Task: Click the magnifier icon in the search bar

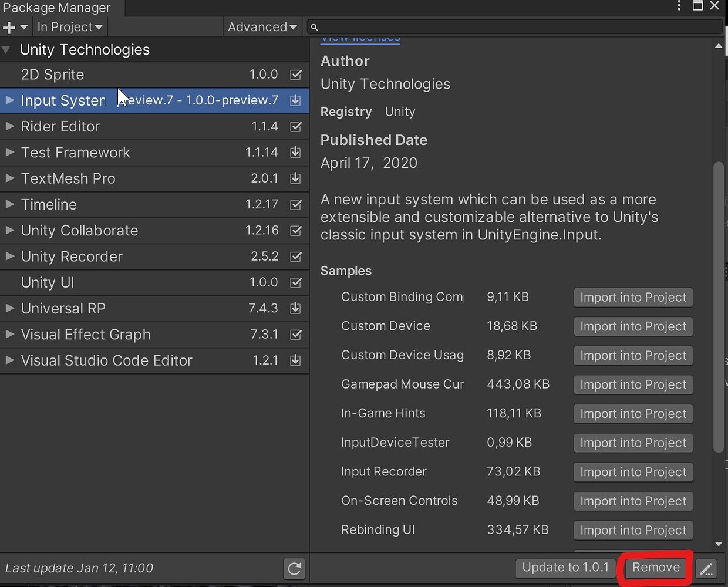Action: pos(314,26)
